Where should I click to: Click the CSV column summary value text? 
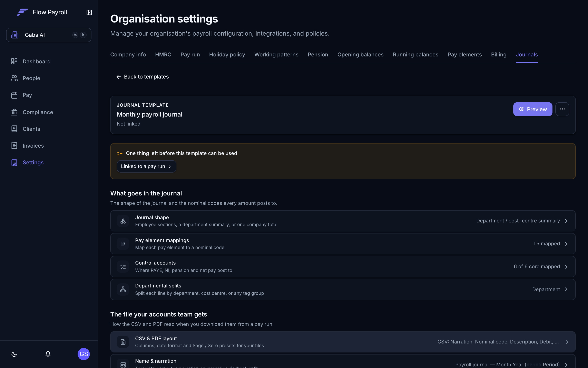point(498,342)
